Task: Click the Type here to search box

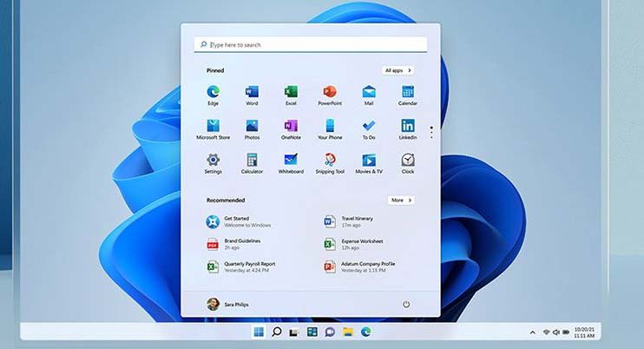Action: click(310, 44)
